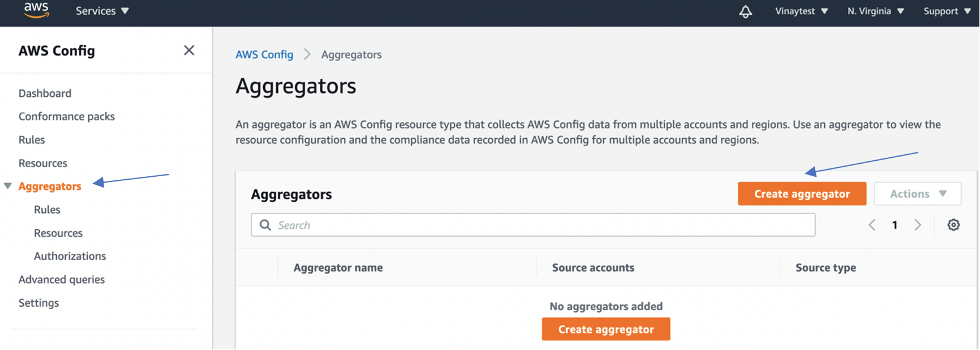Image resolution: width=980 pixels, height=350 pixels.
Task: Click Create aggregator button in panel header
Action: 802,194
